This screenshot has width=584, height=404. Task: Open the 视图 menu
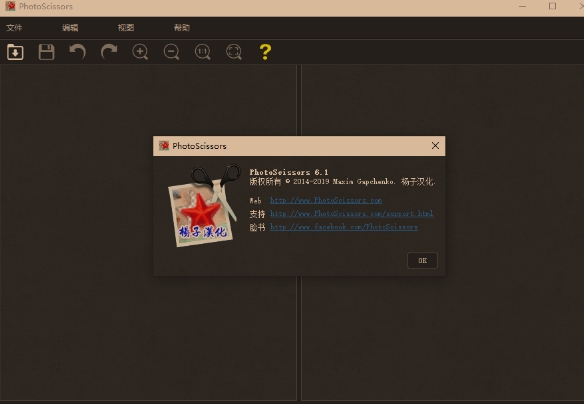point(126,28)
